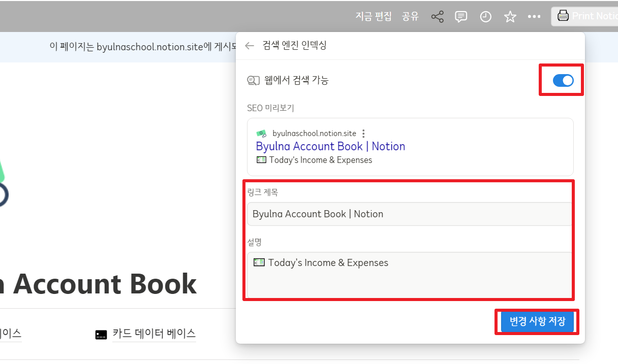Click the back arrow in the indexing panel
618x364 pixels.
pyautogui.click(x=249, y=46)
